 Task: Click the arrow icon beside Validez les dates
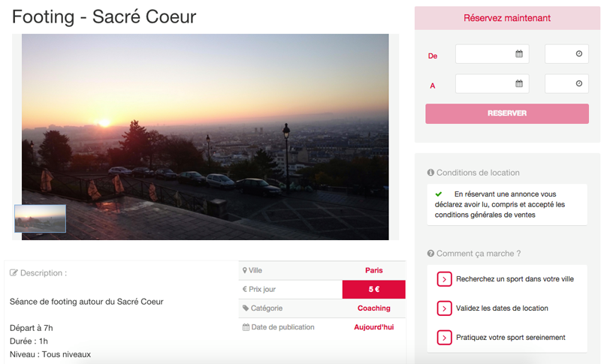point(444,308)
